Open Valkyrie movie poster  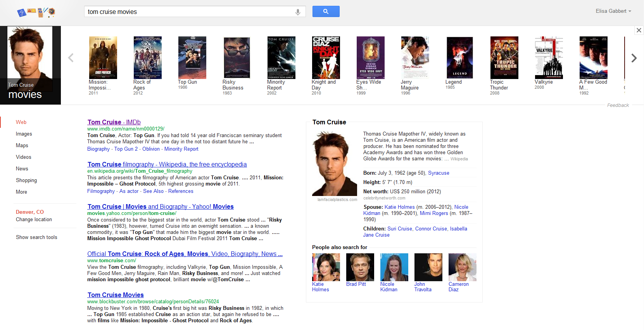(x=549, y=58)
